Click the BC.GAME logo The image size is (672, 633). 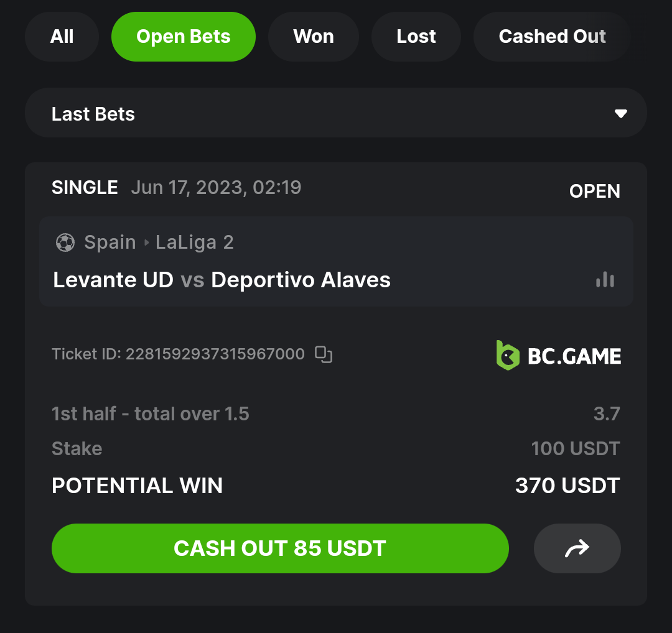tap(558, 356)
